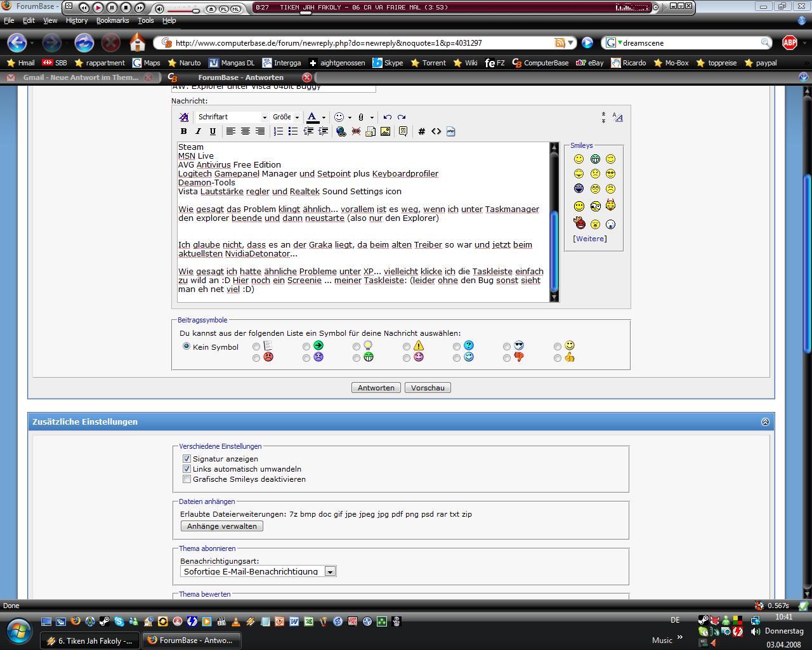Click the Antworten submit button
812x650 pixels.
click(376, 387)
